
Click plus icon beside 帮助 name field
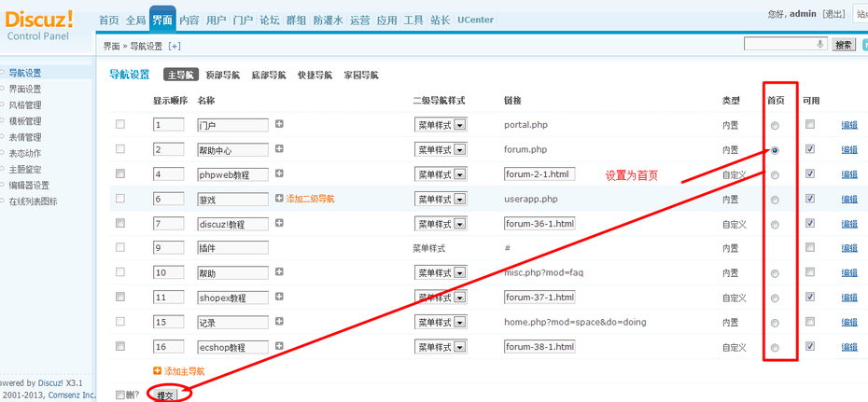coord(279,271)
